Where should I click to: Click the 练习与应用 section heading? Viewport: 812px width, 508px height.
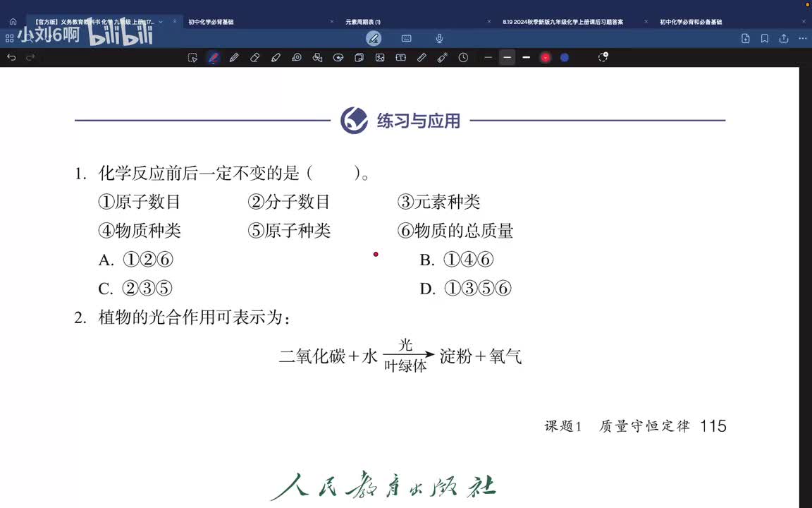coord(419,121)
